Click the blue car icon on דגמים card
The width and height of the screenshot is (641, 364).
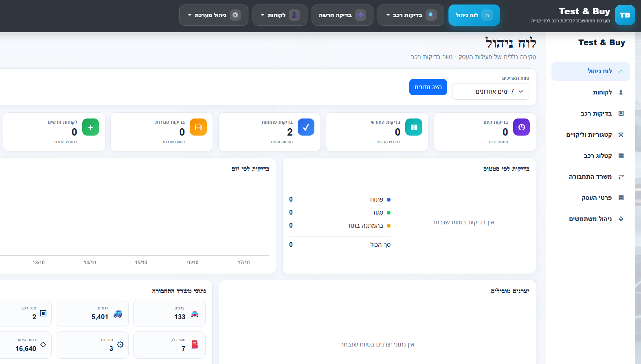pyautogui.click(x=118, y=314)
